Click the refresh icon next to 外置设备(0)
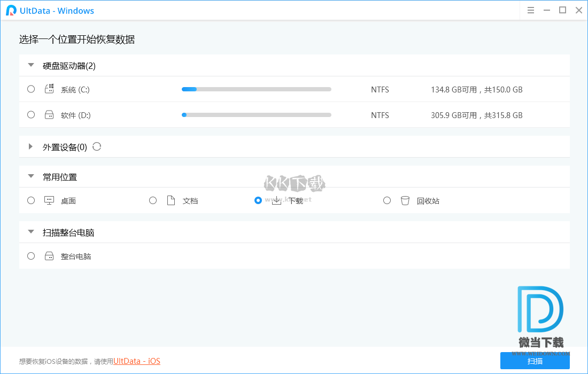 96,146
